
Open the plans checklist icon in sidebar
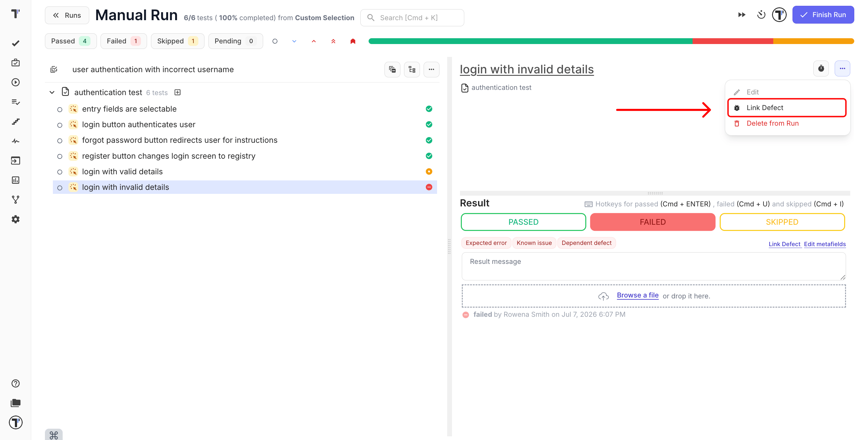coord(16,102)
